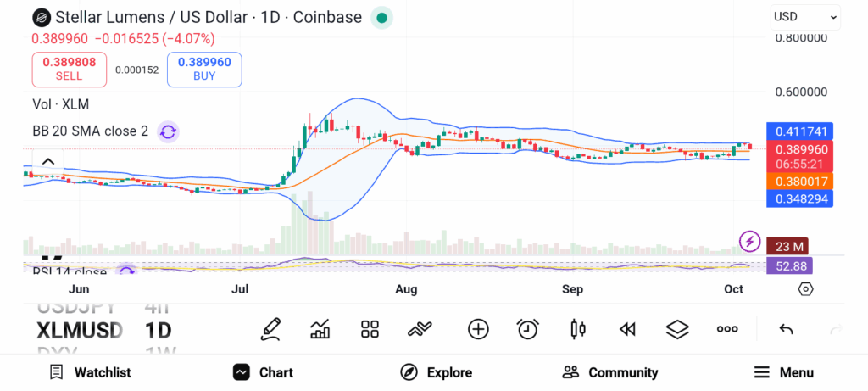Open the object tree layers icon
The image size is (868, 391).
click(677, 329)
